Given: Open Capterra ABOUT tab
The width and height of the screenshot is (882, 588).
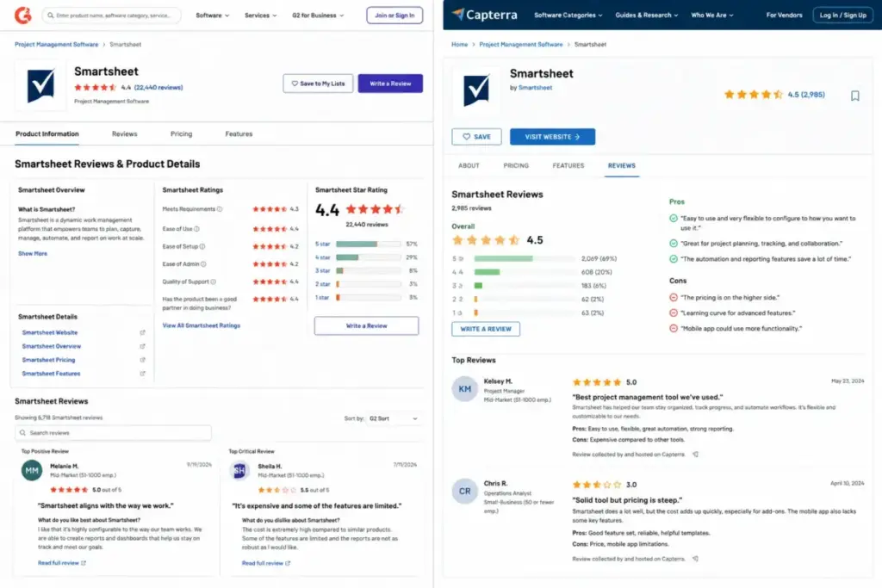Looking at the screenshot, I should 469,166.
